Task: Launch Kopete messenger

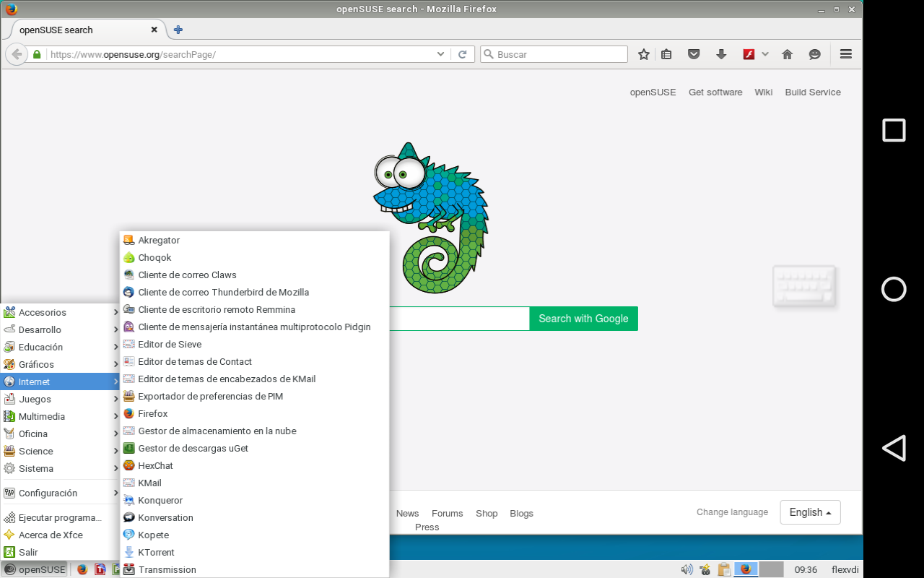Action: pos(254,535)
